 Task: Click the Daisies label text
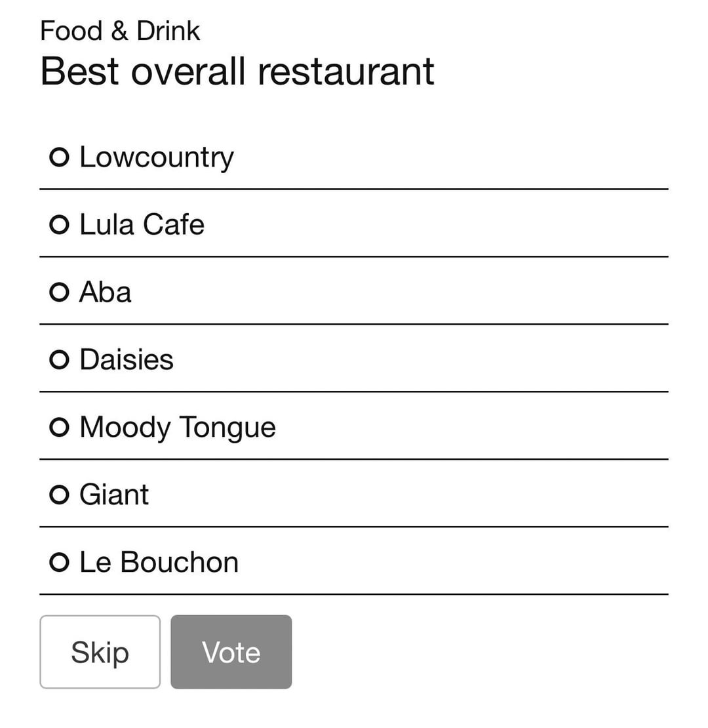(x=127, y=360)
